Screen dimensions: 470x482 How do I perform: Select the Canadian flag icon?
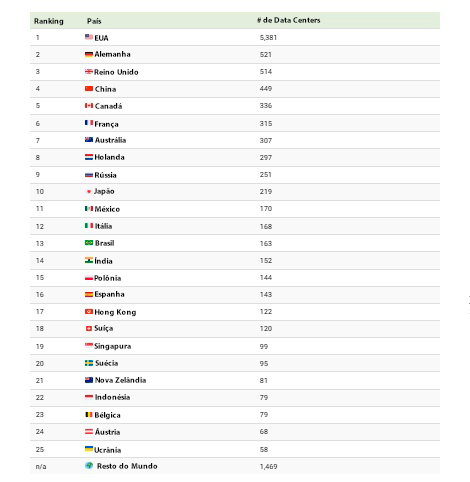(x=89, y=106)
